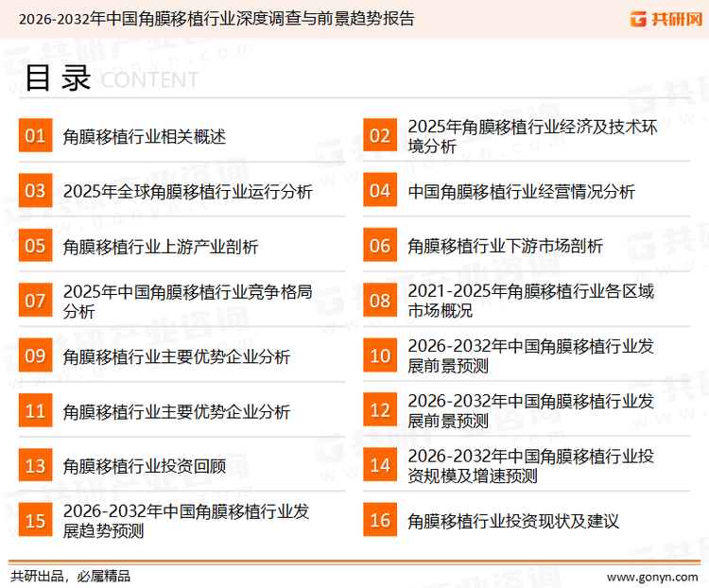
Task: Open chapter 角膜移植行业投资回顾
Action: click(145, 466)
